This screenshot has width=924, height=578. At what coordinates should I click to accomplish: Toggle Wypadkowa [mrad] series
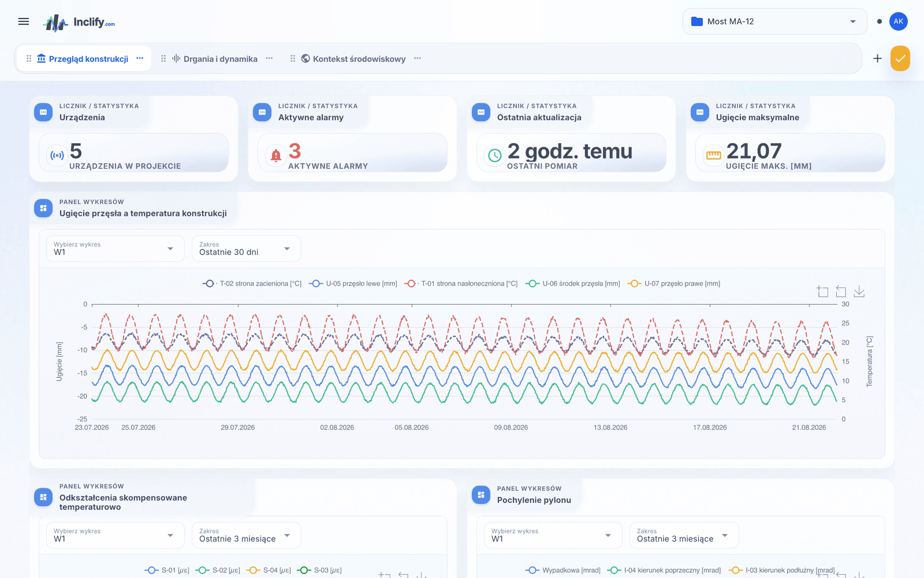563,570
